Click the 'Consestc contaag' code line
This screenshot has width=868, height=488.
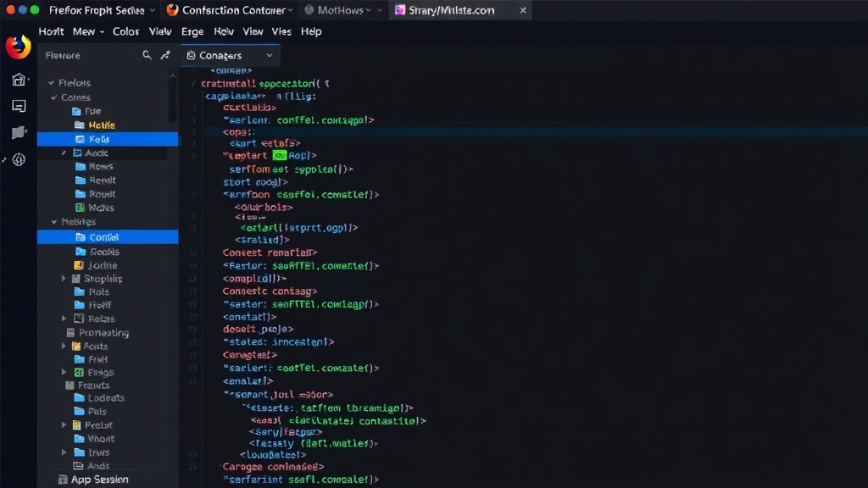[x=270, y=291]
